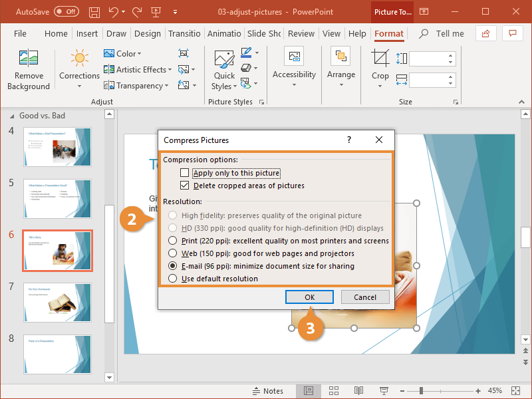This screenshot has height=399, width=532.
Task: Select the Remove Background tool
Action: click(28, 69)
